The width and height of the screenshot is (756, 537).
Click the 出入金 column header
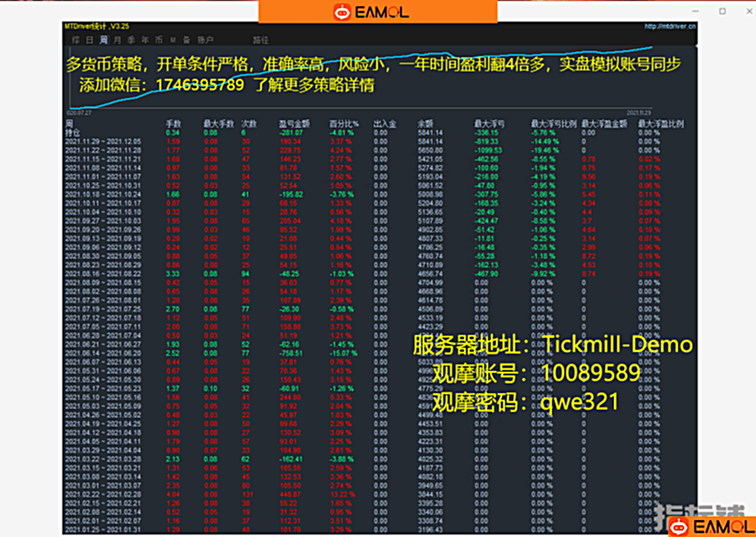pos(384,124)
